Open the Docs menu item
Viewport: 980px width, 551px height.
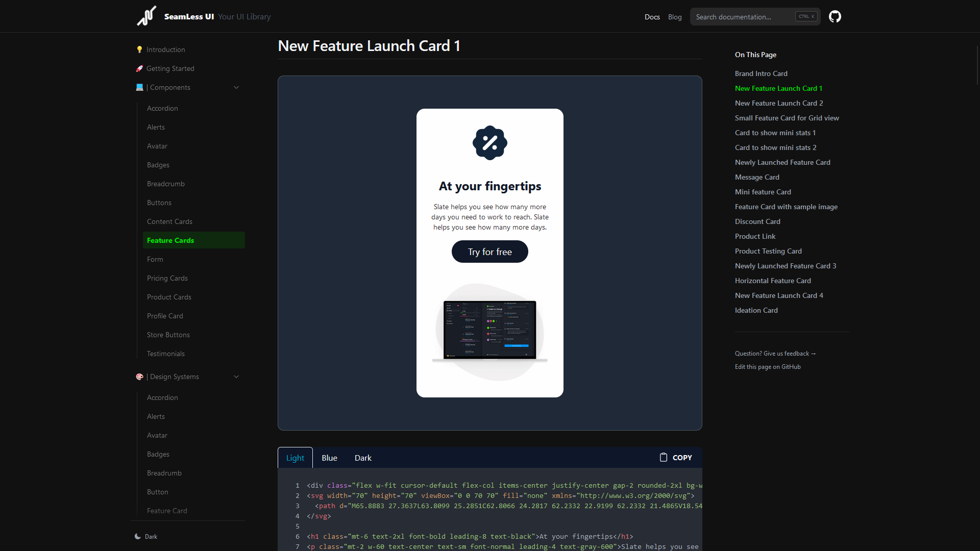[652, 17]
